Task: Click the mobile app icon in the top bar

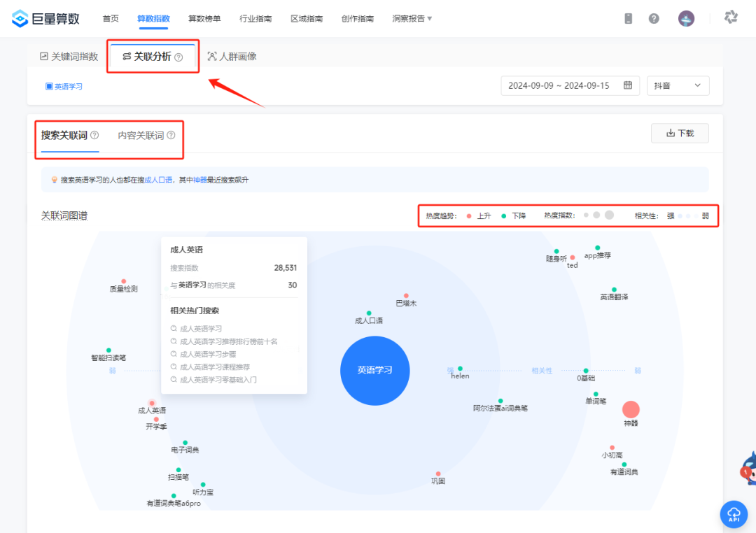Action: (628, 17)
